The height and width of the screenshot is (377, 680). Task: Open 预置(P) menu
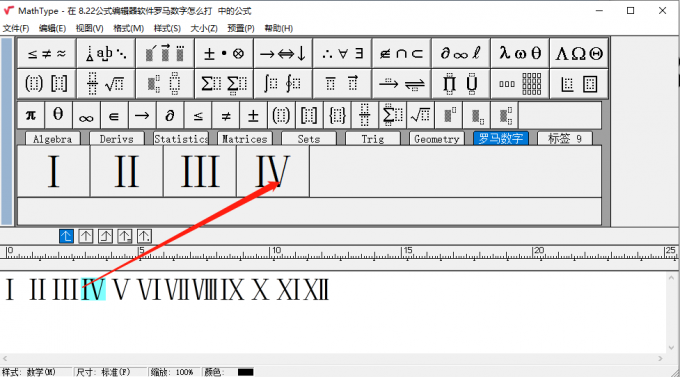(241, 28)
